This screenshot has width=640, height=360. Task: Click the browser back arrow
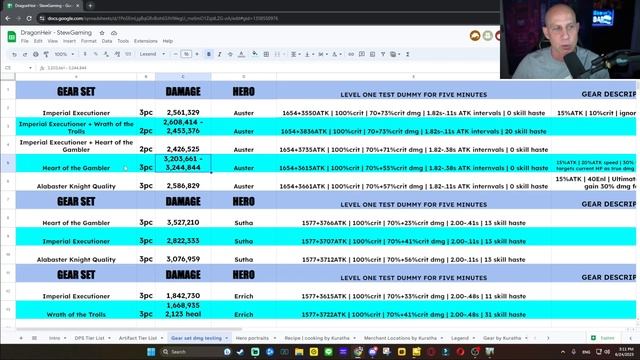(8, 18)
